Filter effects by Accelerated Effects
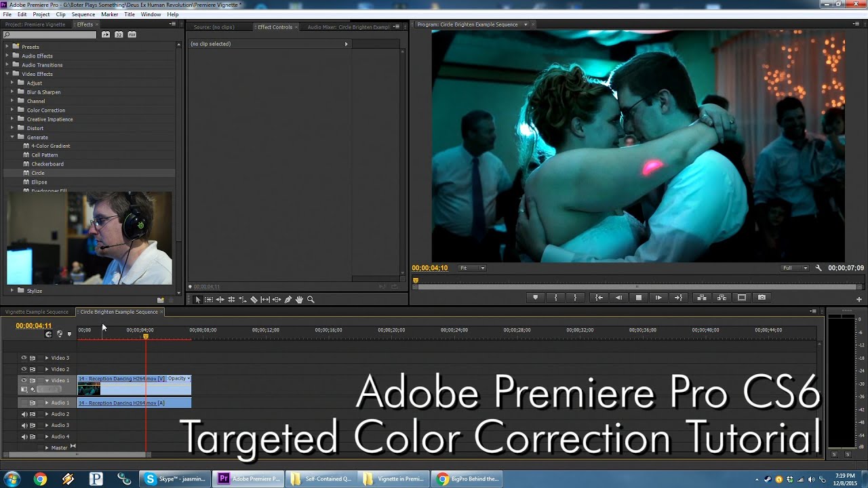The height and width of the screenshot is (488, 868). [x=106, y=35]
